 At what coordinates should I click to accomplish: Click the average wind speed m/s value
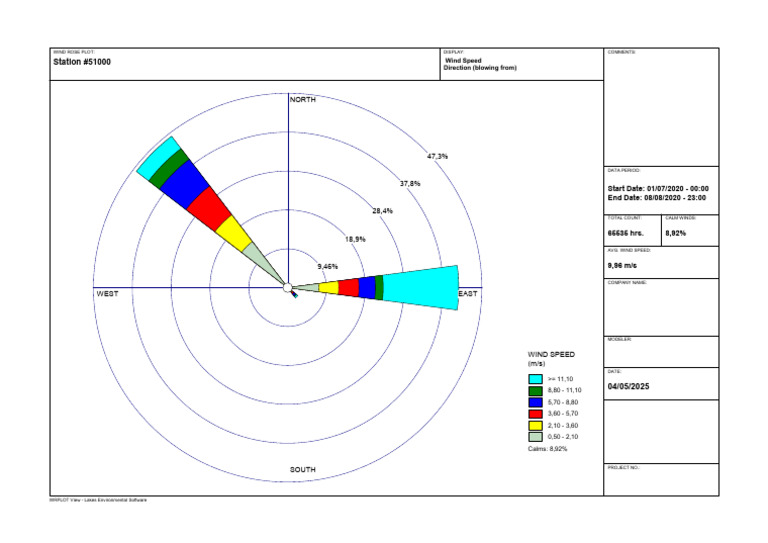click(x=622, y=266)
